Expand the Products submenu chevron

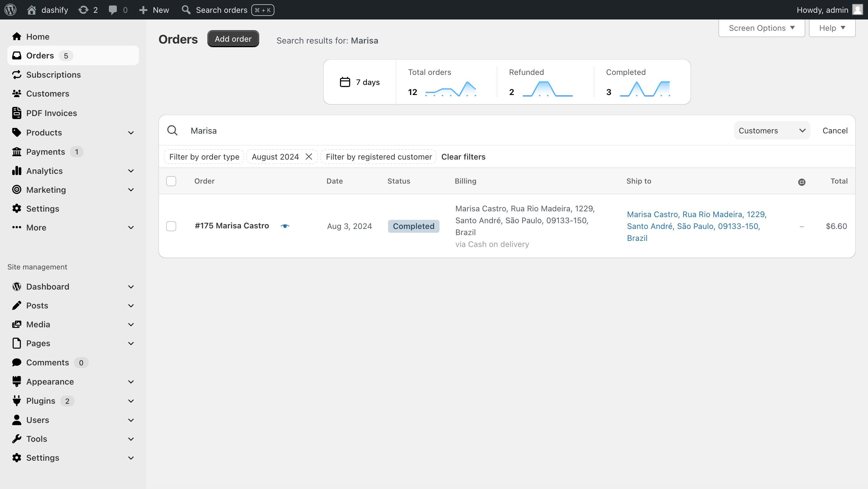click(x=131, y=133)
